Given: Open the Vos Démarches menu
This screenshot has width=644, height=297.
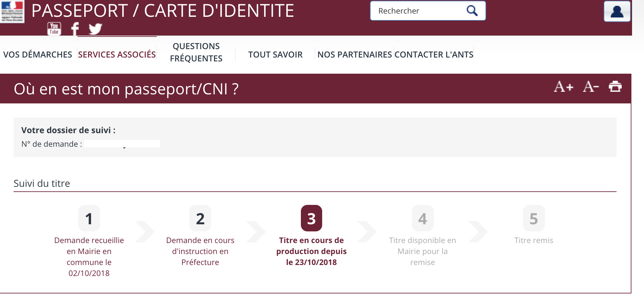Looking at the screenshot, I should coord(38,54).
